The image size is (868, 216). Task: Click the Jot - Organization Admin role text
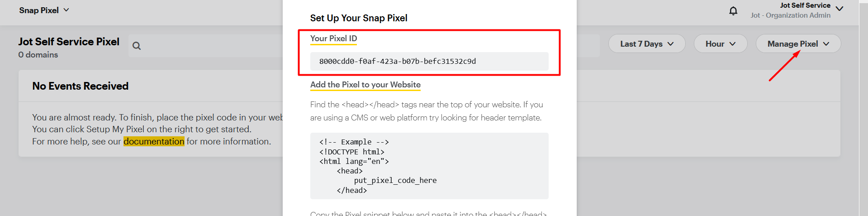(791, 15)
